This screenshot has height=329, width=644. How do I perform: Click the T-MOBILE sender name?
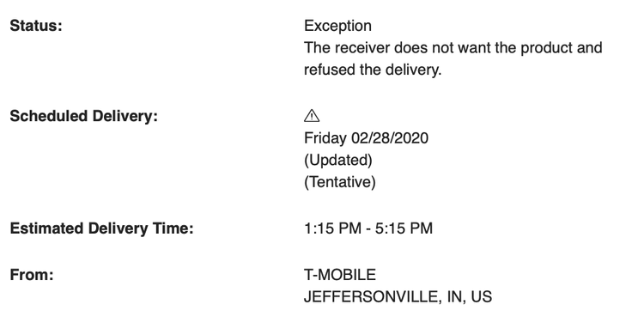click(340, 275)
